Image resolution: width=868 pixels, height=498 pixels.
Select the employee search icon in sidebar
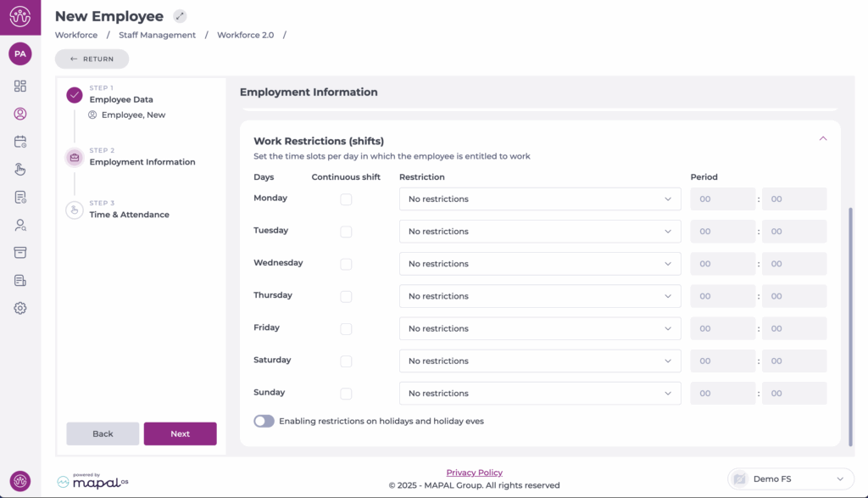click(19, 224)
